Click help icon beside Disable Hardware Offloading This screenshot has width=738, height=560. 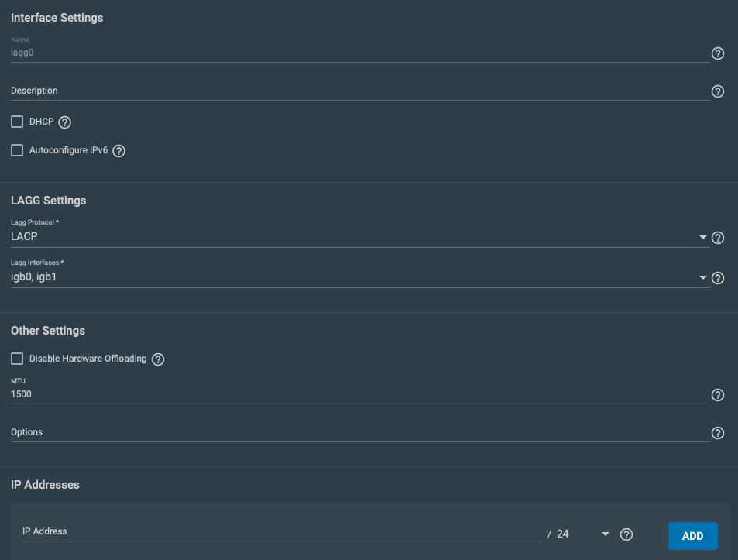tap(158, 359)
